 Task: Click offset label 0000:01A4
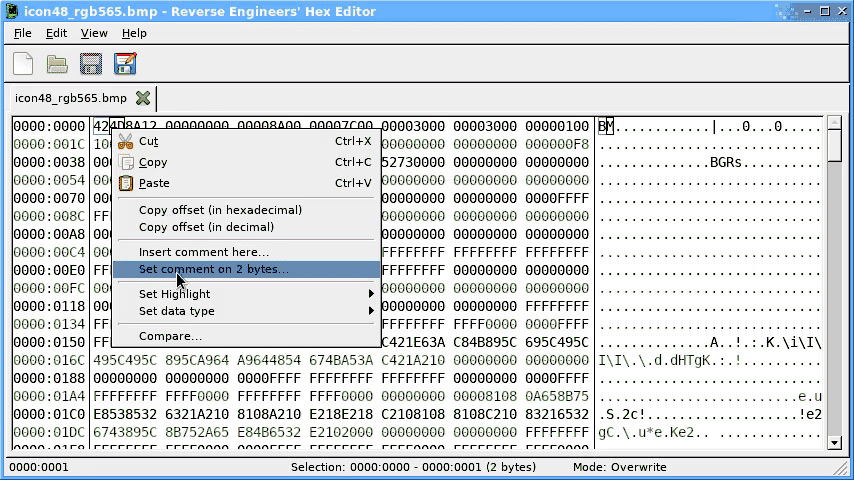point(49,396)
